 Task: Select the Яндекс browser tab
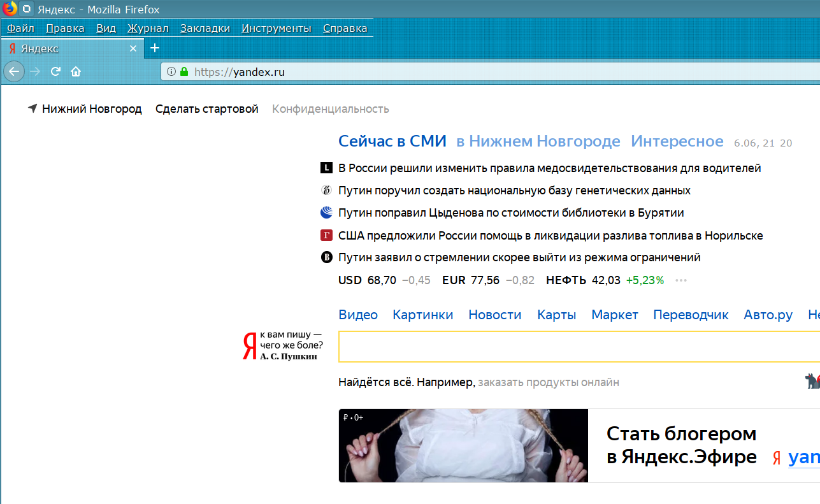pos(71,48)
